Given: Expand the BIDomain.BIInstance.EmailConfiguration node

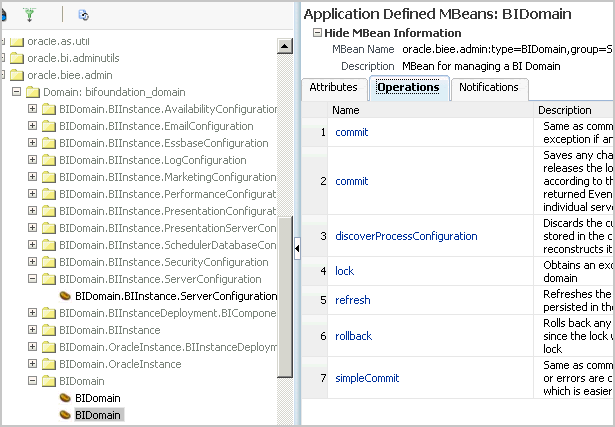Looking at the screenshot, I should pyautogui.click(x=33, y=126).
